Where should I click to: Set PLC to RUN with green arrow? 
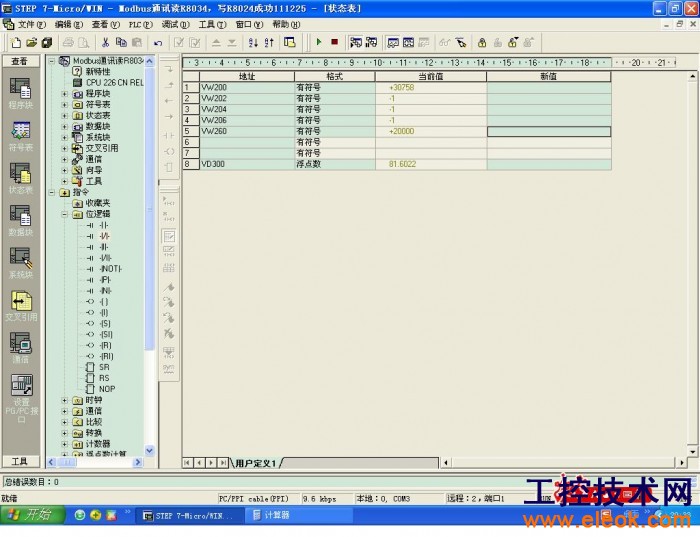click(319, 42)
